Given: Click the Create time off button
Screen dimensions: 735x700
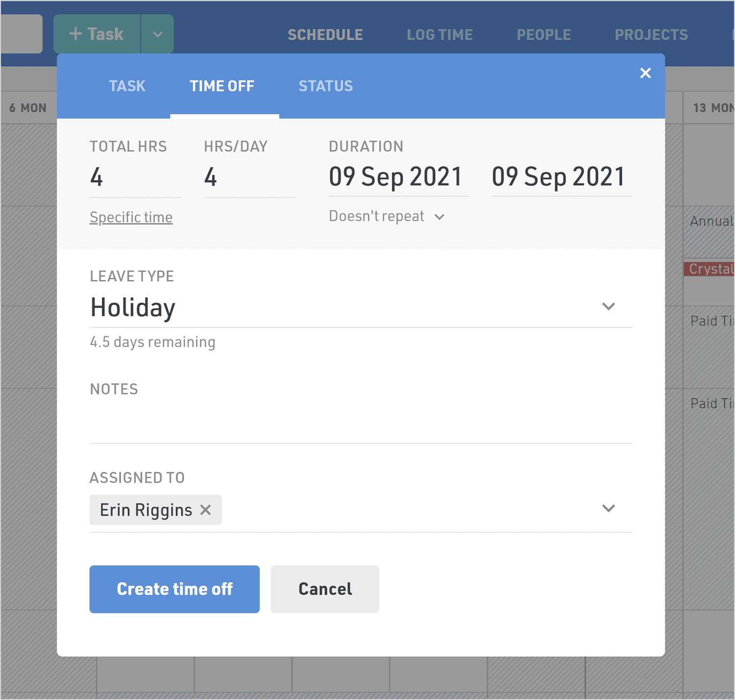Looking at the screenshot, I should tap(174, 589).
